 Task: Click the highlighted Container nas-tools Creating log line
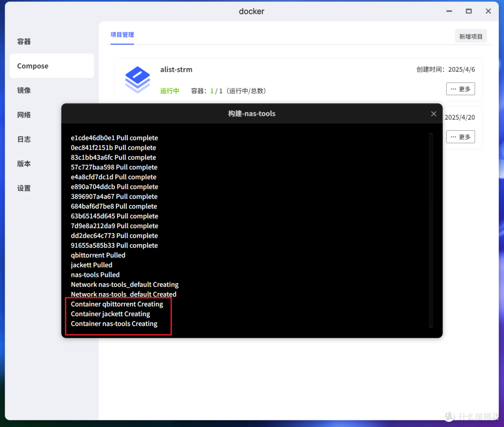tap(114, 323)
